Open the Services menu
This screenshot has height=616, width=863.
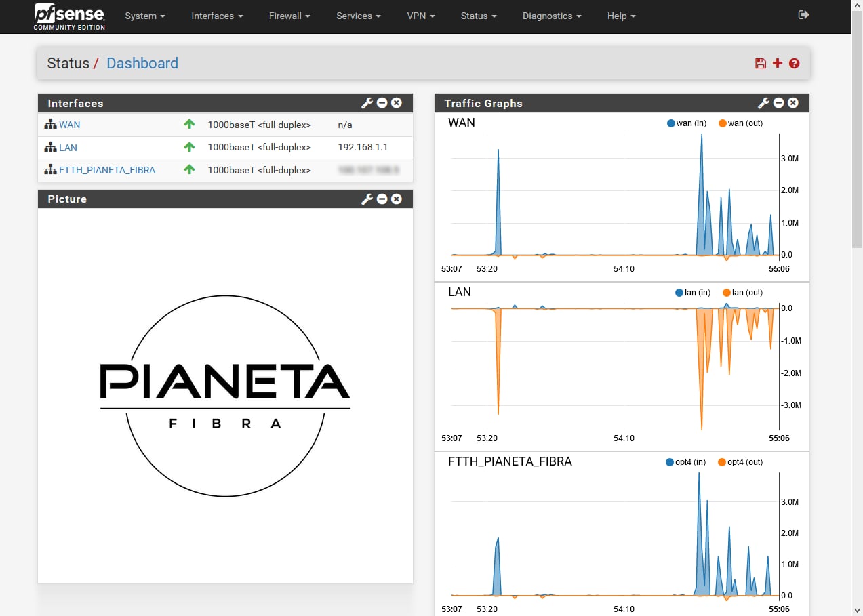[358, 16]
